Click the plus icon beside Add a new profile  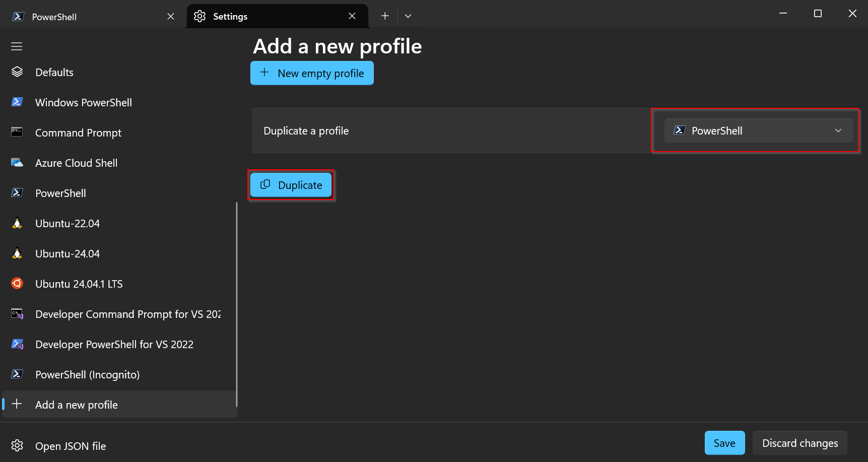point(17,404)
